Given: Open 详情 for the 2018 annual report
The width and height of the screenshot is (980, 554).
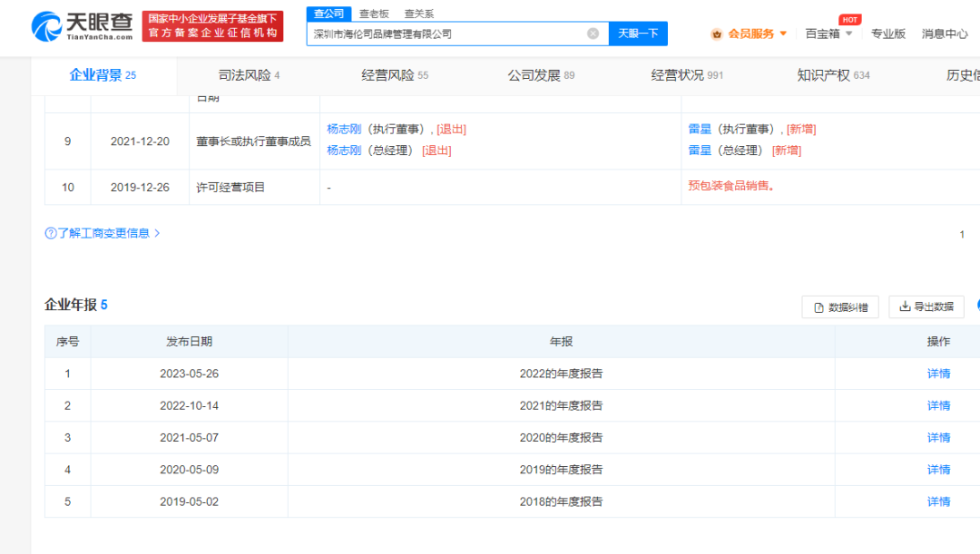Looking at the screenshot, I should tap(939, 501).
